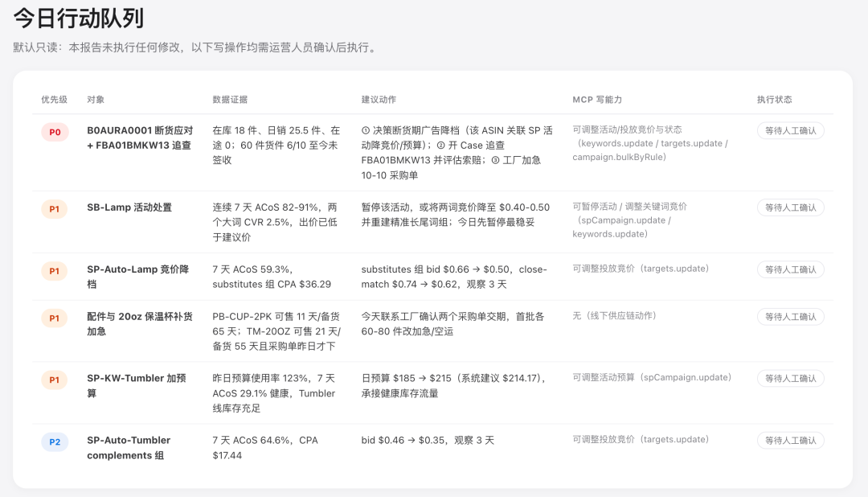Viewport: 868px width, 497px height.
Task: Click the 数据证据 column header
Action: point(230,100)
